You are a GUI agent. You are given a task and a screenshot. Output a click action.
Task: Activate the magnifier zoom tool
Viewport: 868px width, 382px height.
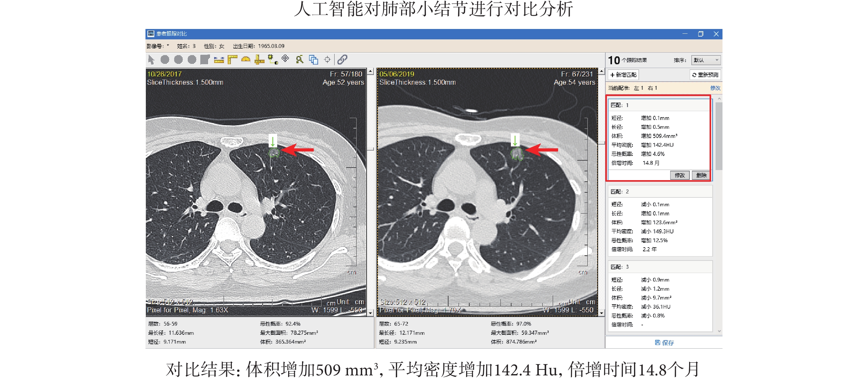point(300,60)
